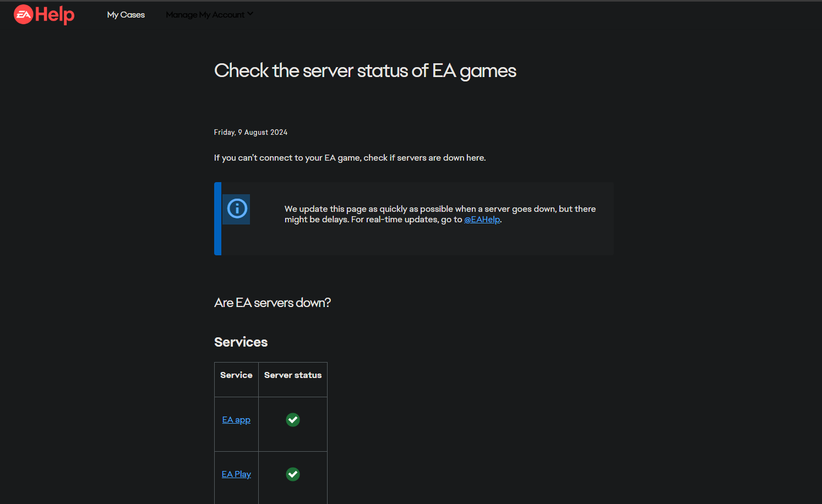Expand the Manage My Account menu
This screenshot has height=504, width=822.
210,15
